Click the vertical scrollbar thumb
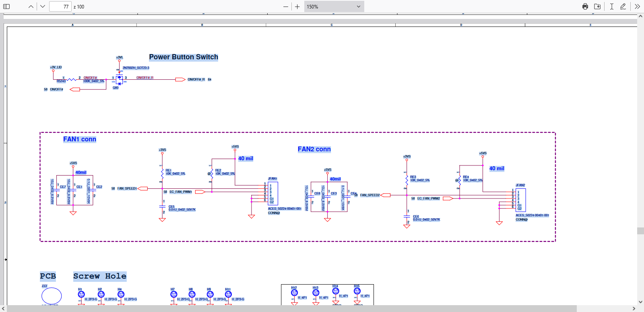The width and height of the screenshot is (644, 312). [x=640, y=231]
